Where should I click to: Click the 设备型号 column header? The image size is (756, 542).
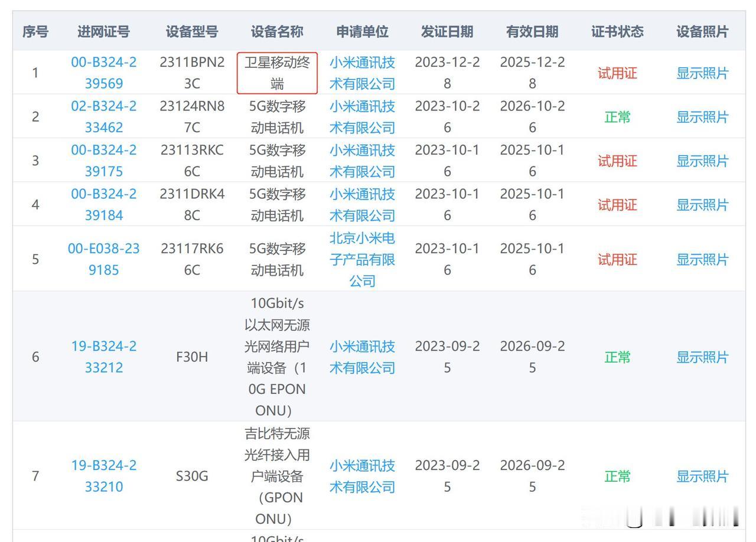[x=192, y=31]
